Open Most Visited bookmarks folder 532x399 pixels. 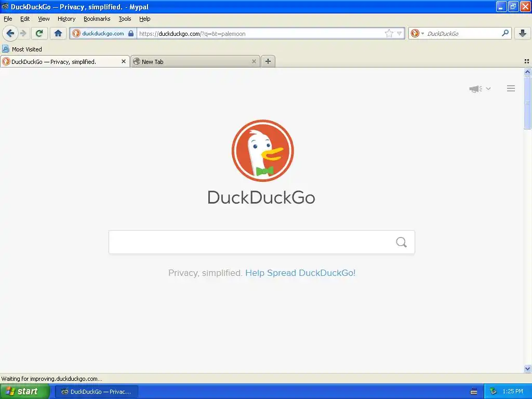(x=22, y=49)
